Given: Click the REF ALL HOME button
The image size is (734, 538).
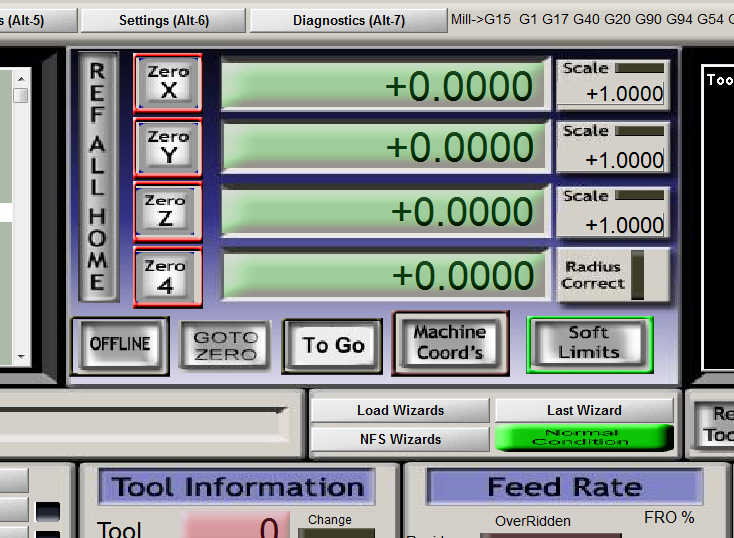Looking at the screenshot, I should (x=98, y=177).
